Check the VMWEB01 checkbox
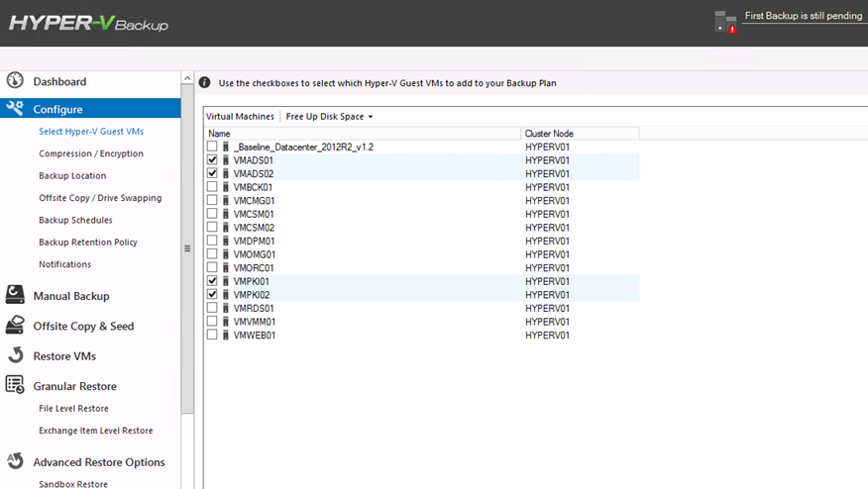 (212, 335)
